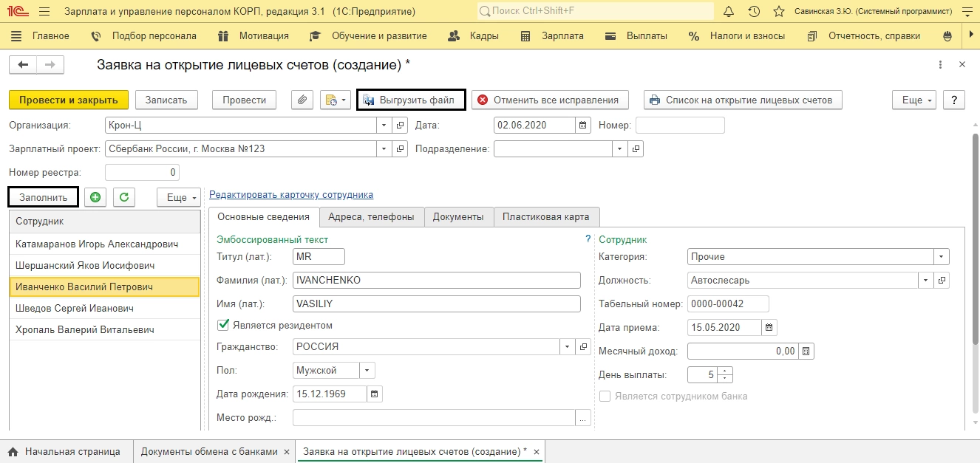The image size is (980, 463).
Task: Click the Редактировать карточку сотрудника link
Action: click(x=291, y=195)
